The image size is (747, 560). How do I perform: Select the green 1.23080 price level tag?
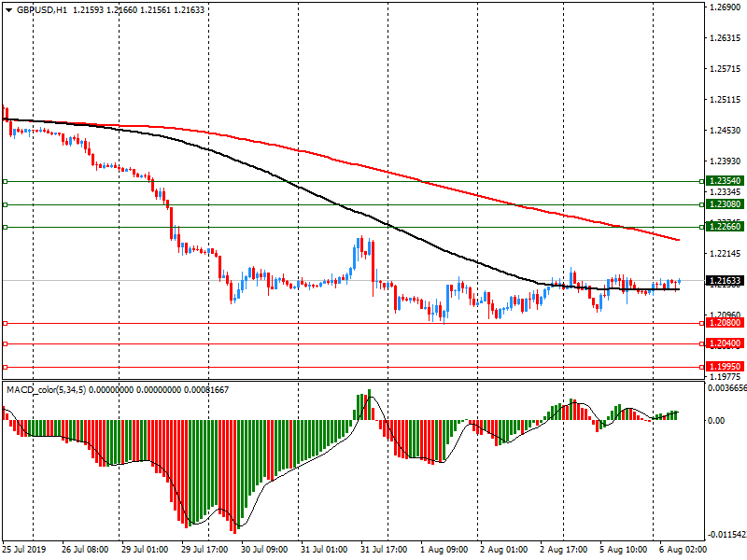click(726, 204)
